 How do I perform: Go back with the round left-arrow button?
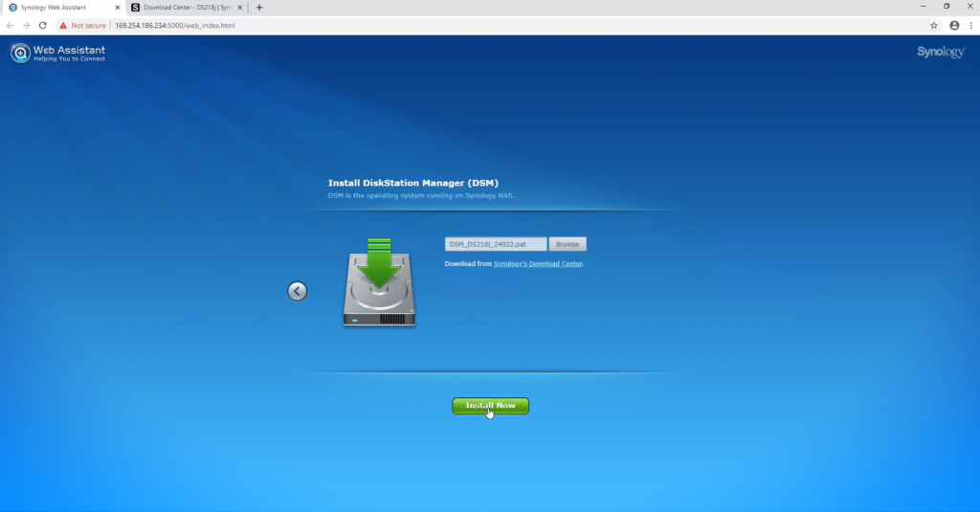297,291
